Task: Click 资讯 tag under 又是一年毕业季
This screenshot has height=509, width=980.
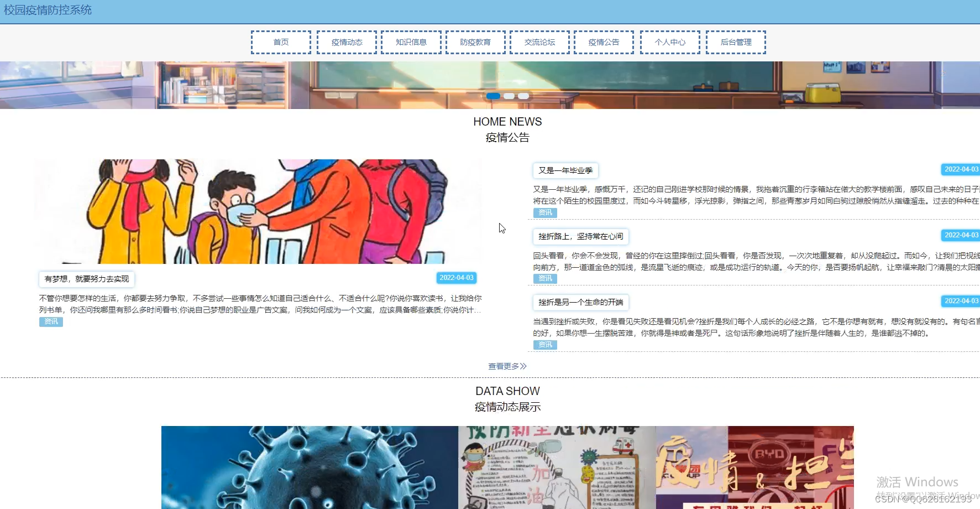Action: click(x=545, y=212)
